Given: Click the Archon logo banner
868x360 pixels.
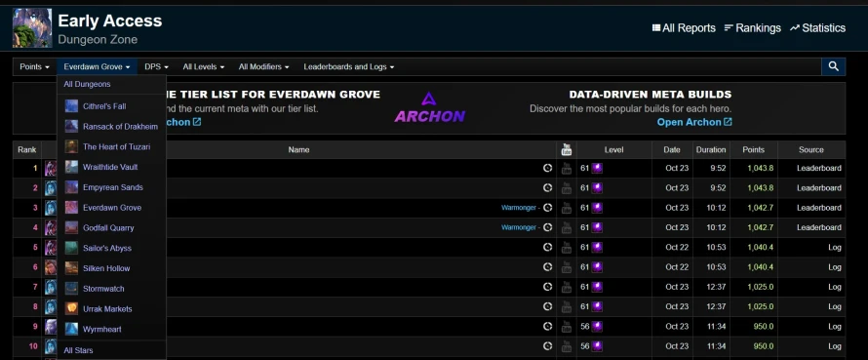Looking at the screenshot, I should [x=429, y=107].
